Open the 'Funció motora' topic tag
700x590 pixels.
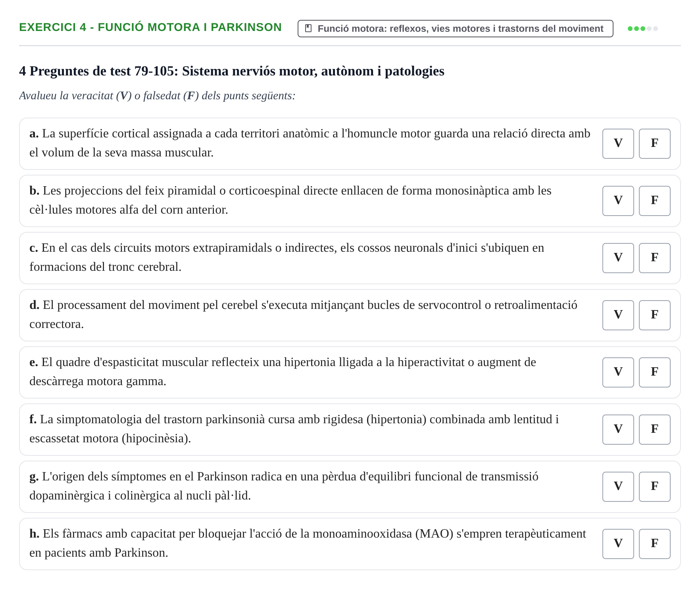click(455, 29)
